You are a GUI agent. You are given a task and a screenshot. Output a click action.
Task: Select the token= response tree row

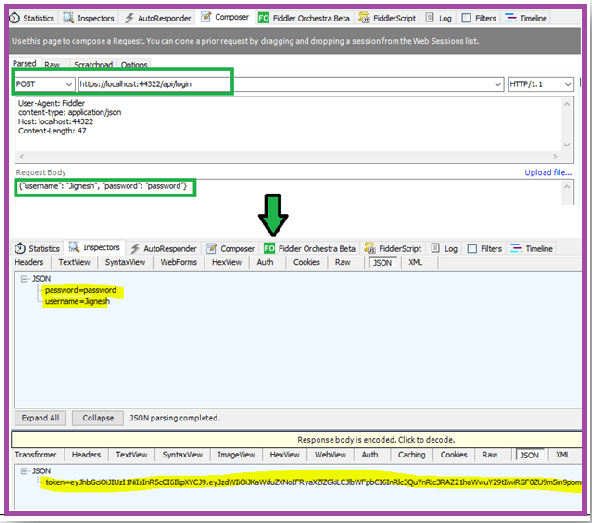pos(313,482)
